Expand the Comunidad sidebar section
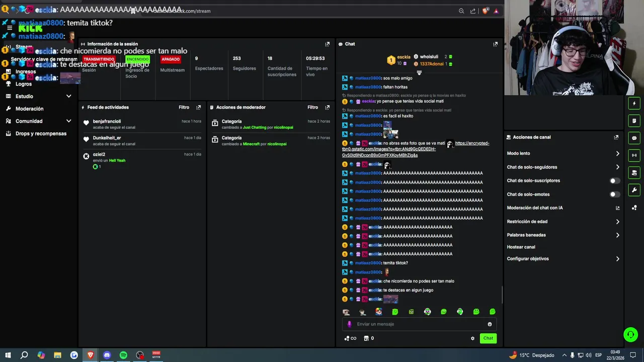Viewport: 644px width, 362px height. 69,121
